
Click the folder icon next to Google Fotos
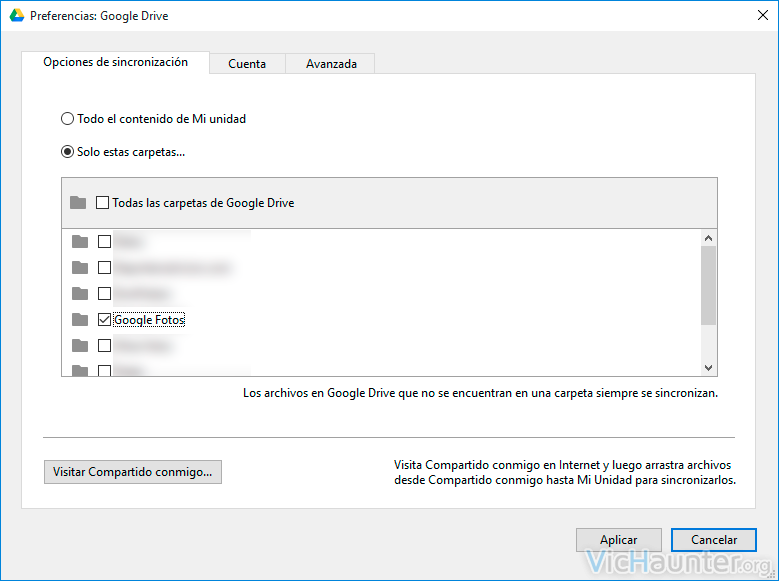coord(80,320)
